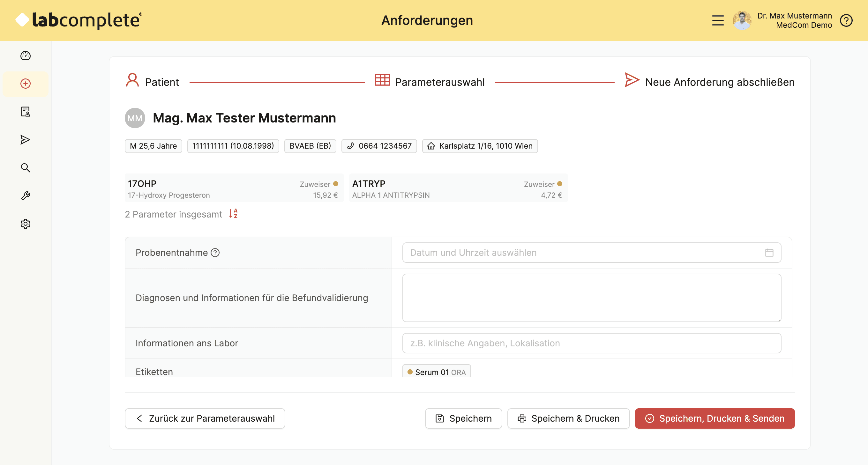Open the hamburger menu in the header
This screenshot has width=868, height=465.
pyautogui.click(x=718, y=20)
